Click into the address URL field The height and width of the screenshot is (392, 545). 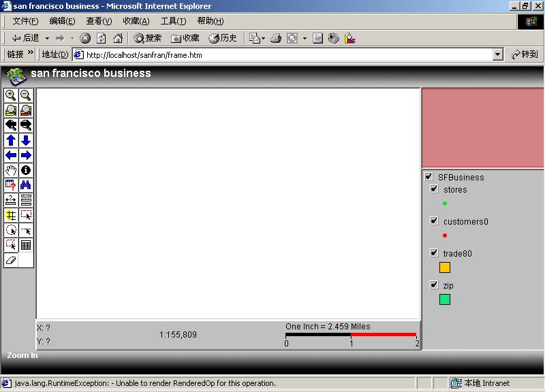pos(287,55)
